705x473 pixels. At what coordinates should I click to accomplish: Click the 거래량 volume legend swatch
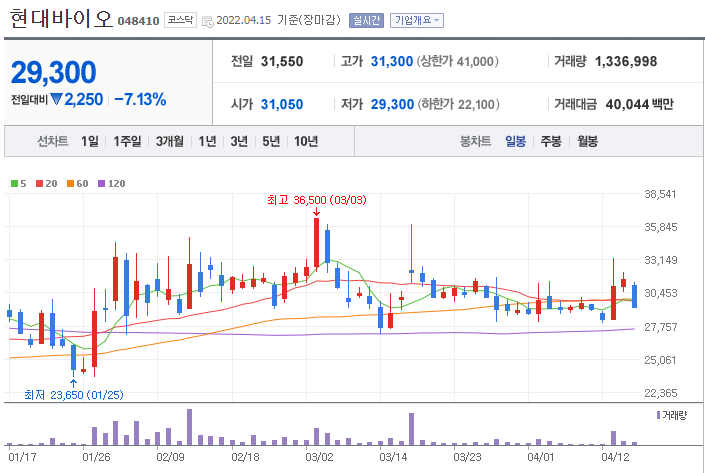pyautogui.click(x=658, y=415)
